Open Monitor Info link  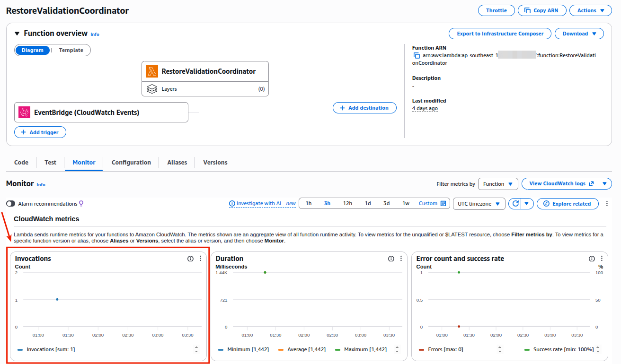point(41,184)
